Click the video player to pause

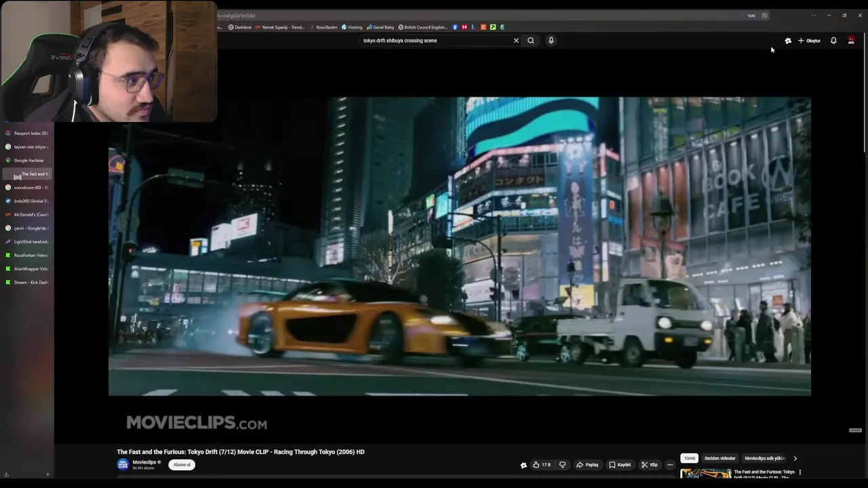tap(460, 246)
